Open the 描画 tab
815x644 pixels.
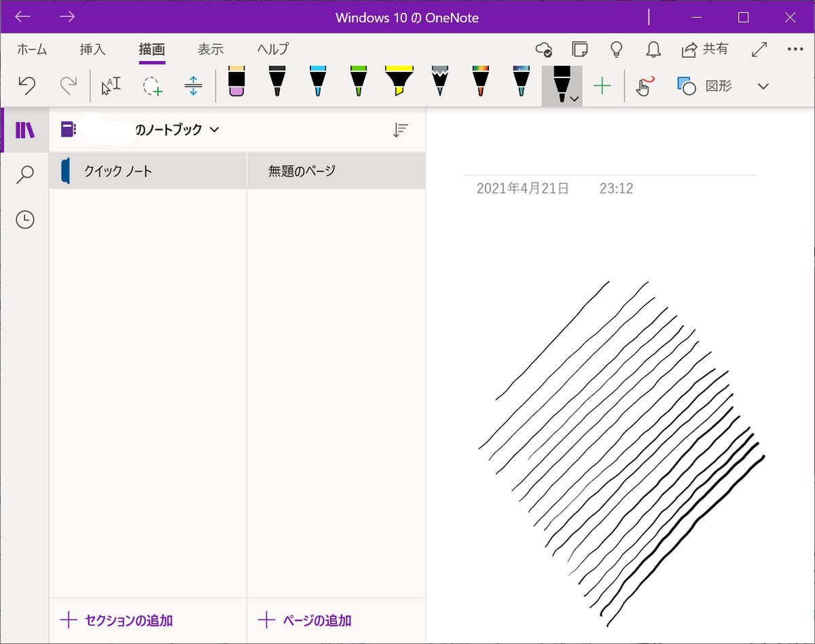(152, 49)
